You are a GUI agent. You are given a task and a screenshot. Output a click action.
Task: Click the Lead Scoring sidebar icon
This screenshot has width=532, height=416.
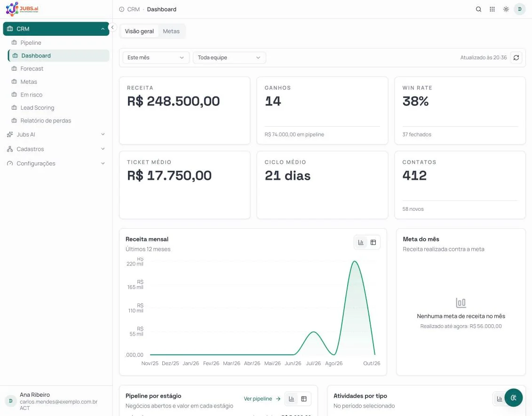(14, 108)
